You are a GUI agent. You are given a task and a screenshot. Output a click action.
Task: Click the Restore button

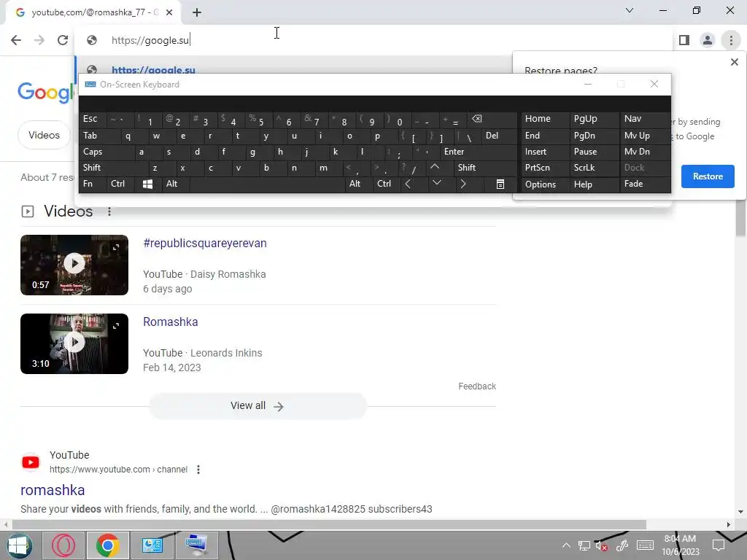click(708, 176)
